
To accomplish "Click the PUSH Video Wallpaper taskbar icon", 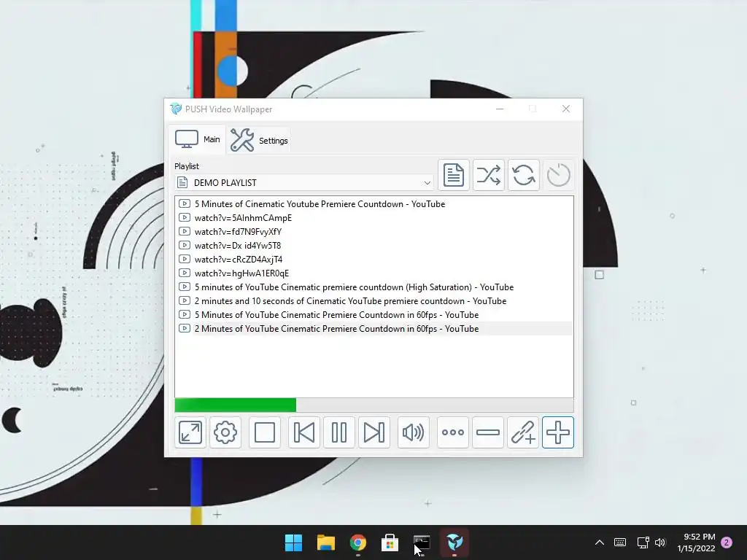I will 454,542.
